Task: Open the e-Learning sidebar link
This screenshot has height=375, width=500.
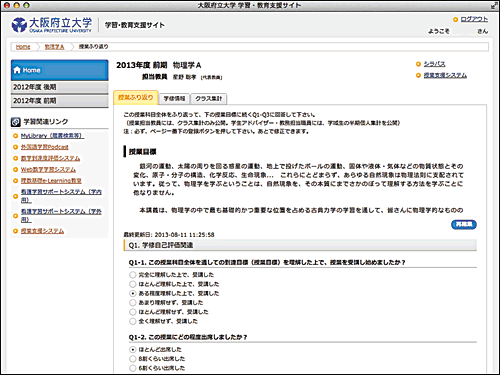Action: pos(51,181)
